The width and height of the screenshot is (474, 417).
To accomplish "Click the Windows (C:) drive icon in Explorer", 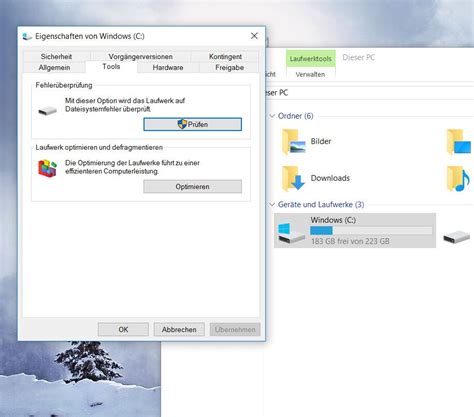I will pos(291,233).
